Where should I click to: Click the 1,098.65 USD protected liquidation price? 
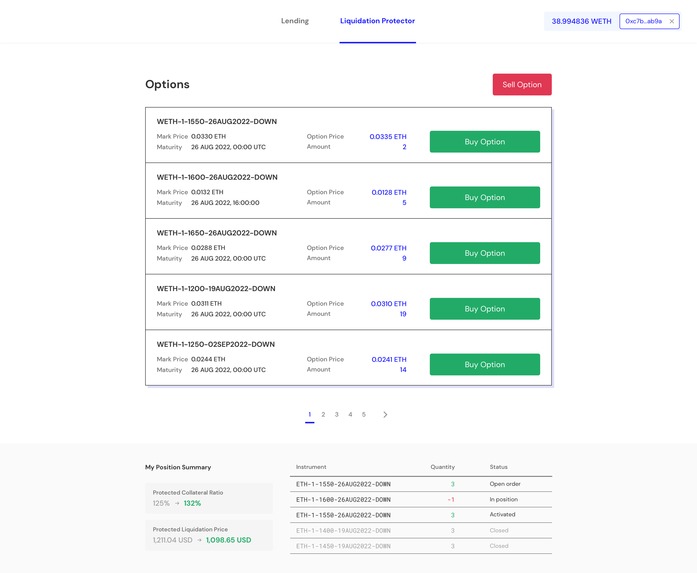[228, 540]
